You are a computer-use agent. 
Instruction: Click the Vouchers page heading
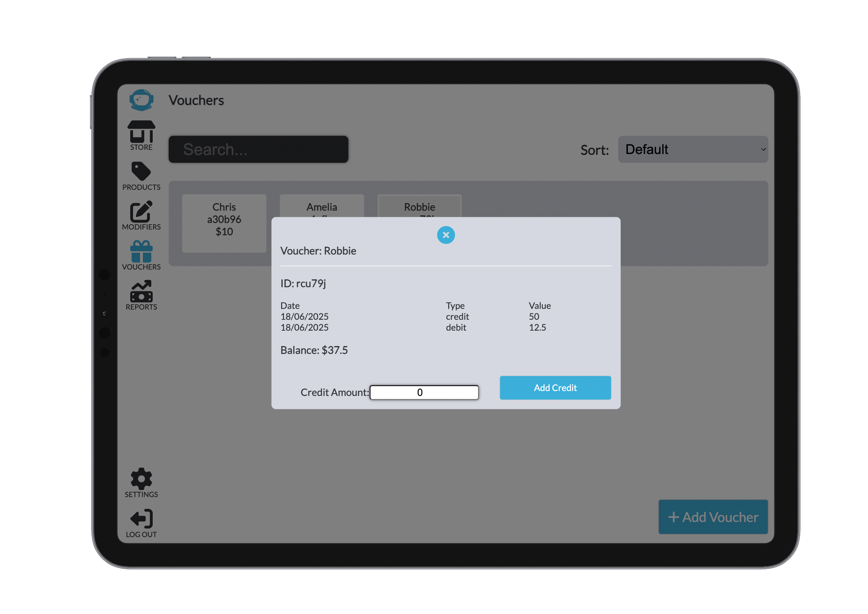tap(196, 100)
